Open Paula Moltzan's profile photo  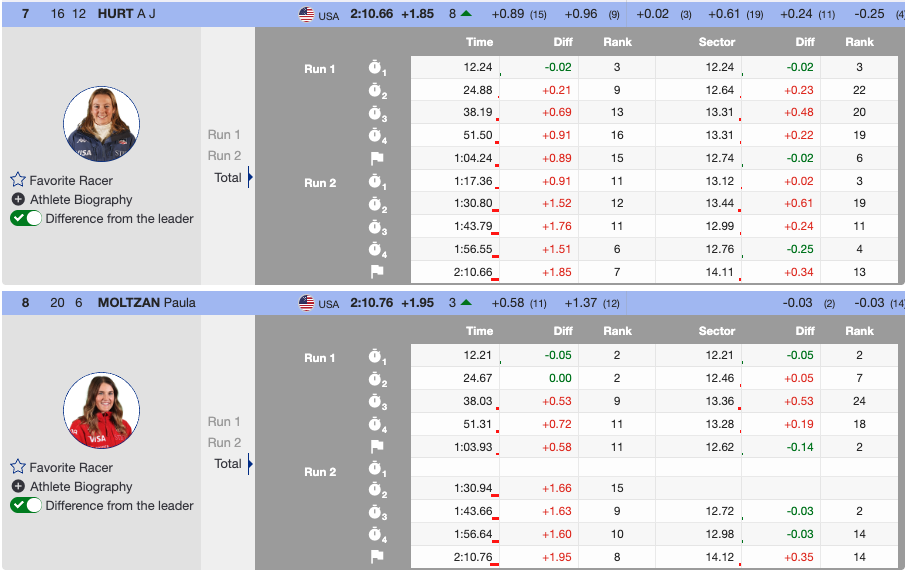tap(101, 410)
